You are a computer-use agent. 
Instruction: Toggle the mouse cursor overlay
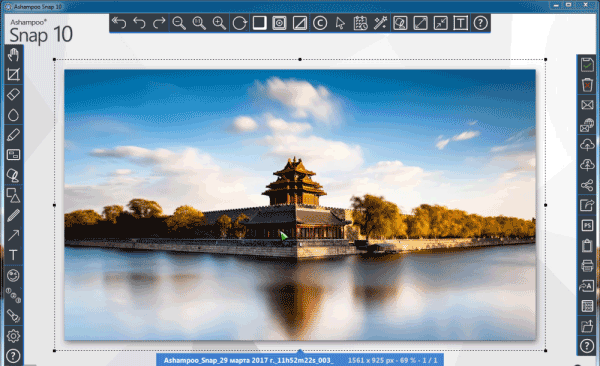coord(340,23)
